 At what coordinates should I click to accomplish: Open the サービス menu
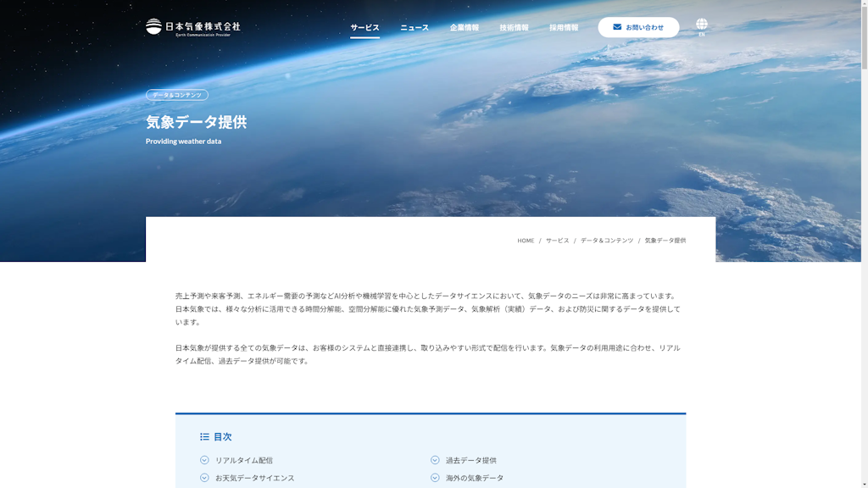click(364, 28)
